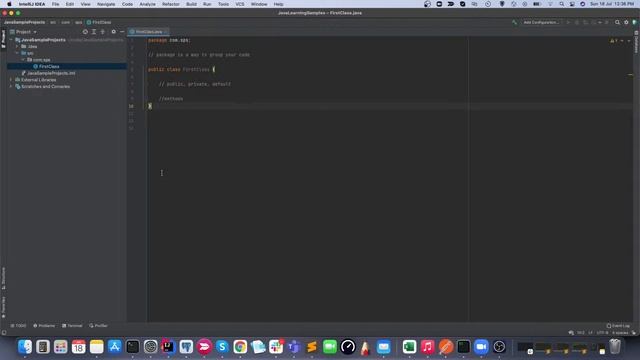Click '4 spaces' indent in status bar
Screen dimensions: 640x360
point(620,333)
